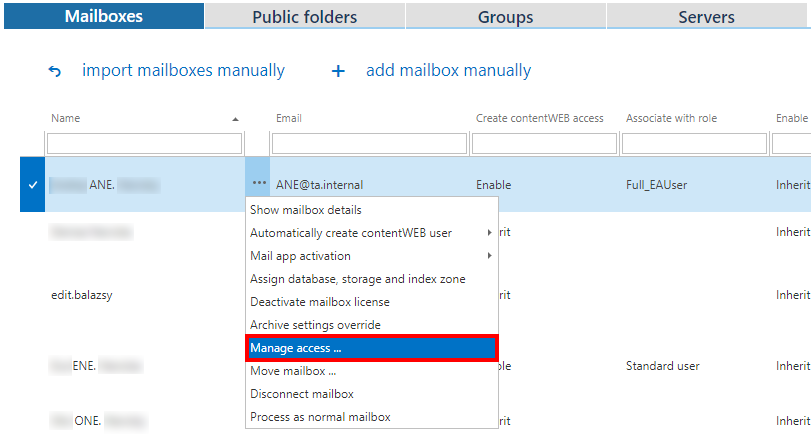Select Process as normal mailbox
Viewport: 811px width, 434px height.
pos(320,417)
